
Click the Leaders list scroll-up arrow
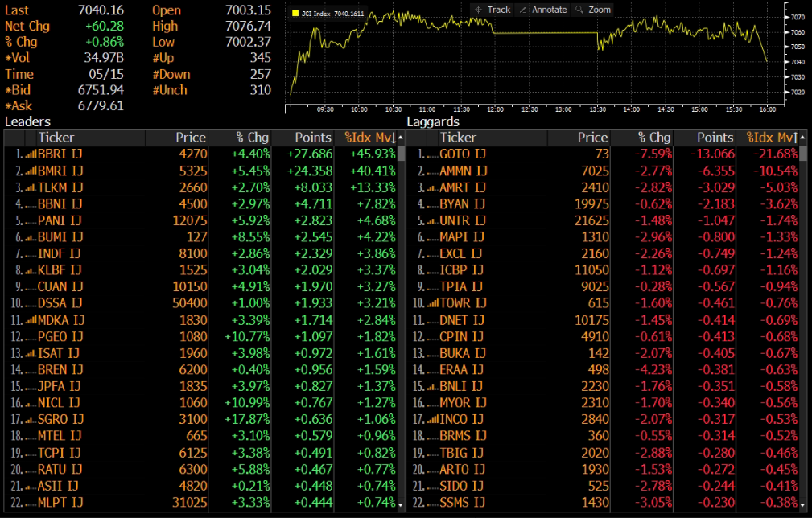(401, 138)
